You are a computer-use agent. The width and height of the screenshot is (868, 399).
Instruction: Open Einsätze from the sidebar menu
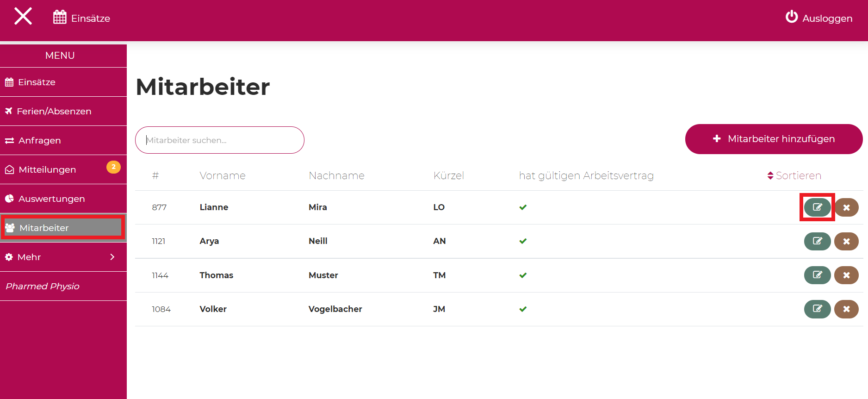point(37,82)
